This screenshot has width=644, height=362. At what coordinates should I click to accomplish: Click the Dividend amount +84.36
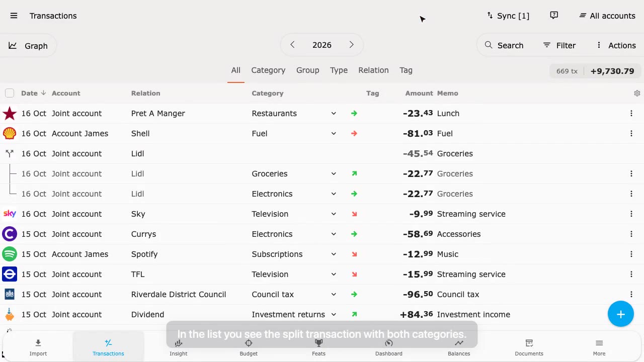417,314
